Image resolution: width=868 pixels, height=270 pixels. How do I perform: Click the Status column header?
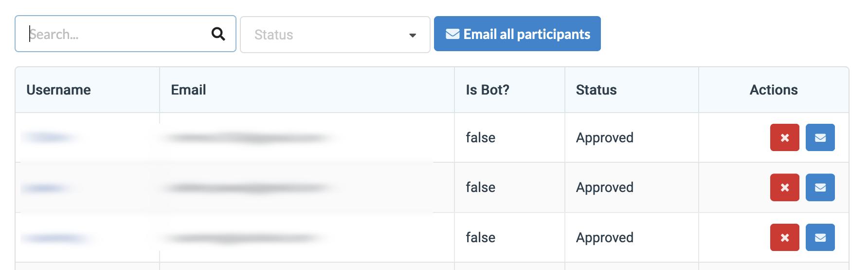pyautogui.click(x=596, y=90)
